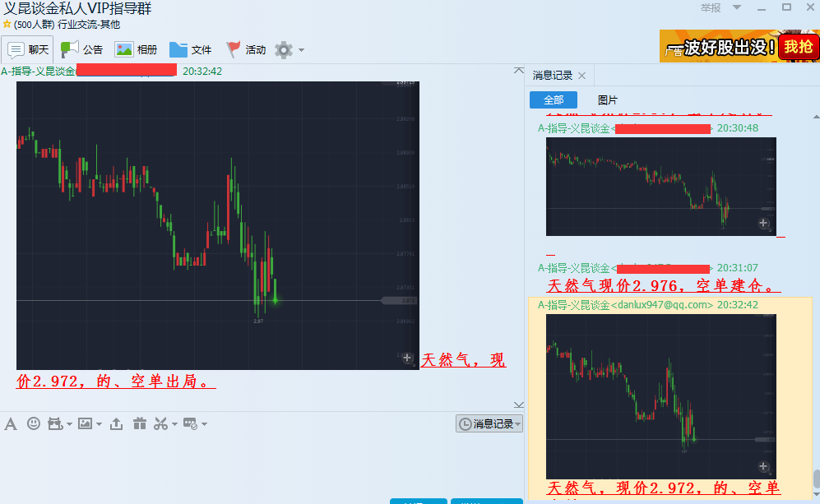Viewport: 820px width, 504px height.
Task: Open the font style A tool
Action: [11, 423]
